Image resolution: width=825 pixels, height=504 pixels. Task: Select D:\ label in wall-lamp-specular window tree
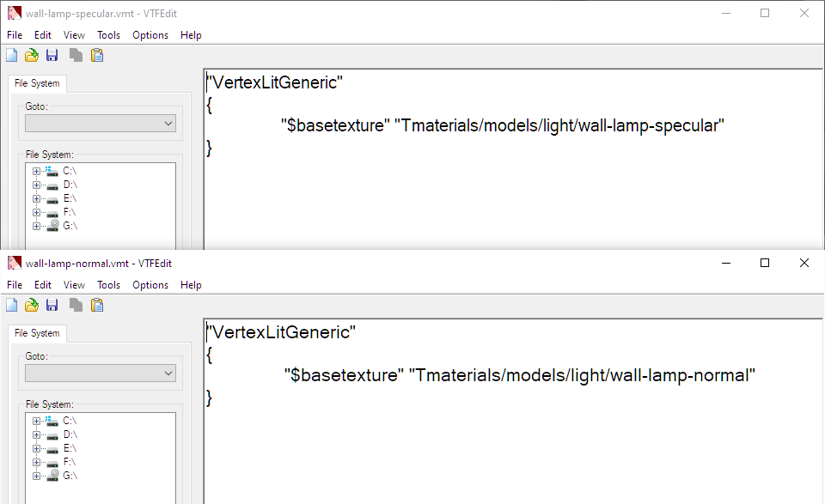[70, 185]
